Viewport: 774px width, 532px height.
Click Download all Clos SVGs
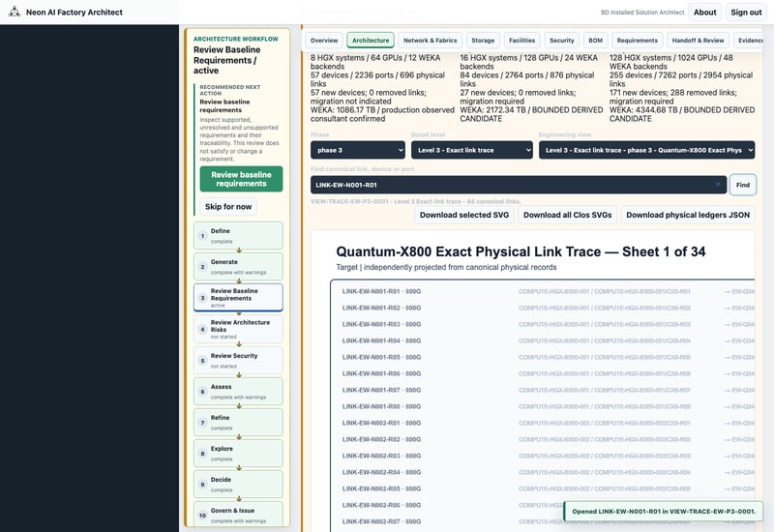tap(567, 215)
